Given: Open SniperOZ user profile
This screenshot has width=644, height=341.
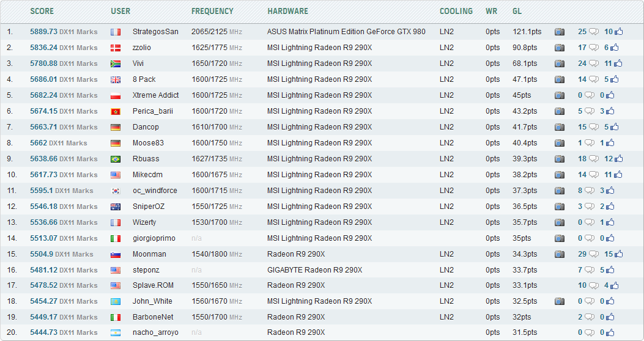Looking at the screenshot, I should pyautogui.click(x=149, y=207).
